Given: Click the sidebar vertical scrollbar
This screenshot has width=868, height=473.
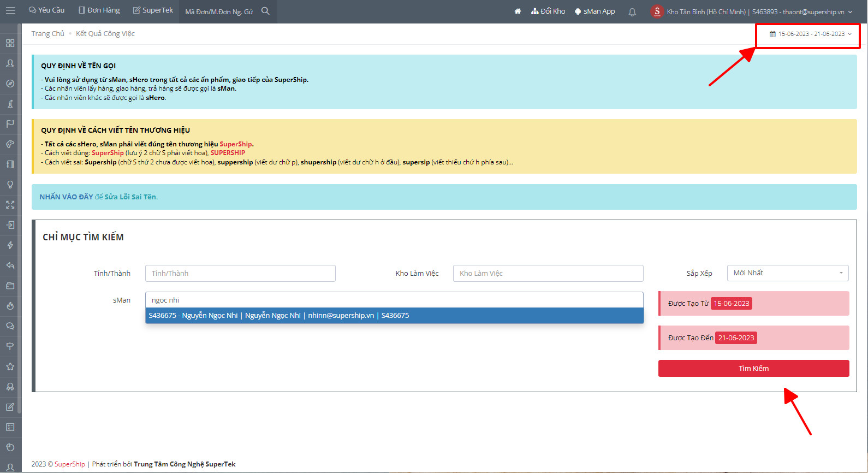Looking at the screenshot, I should (x=20, y=218).
